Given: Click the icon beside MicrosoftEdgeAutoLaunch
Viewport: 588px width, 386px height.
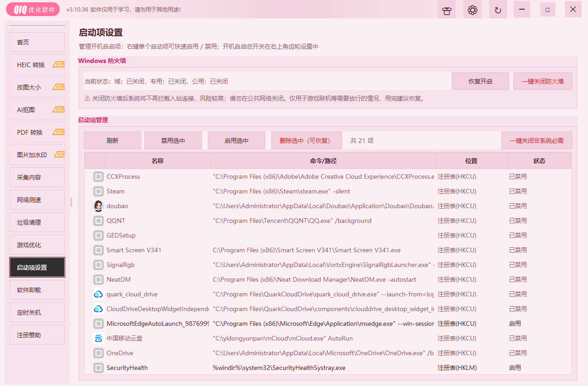Looking at the screenshot, I should tap(98, 324).
